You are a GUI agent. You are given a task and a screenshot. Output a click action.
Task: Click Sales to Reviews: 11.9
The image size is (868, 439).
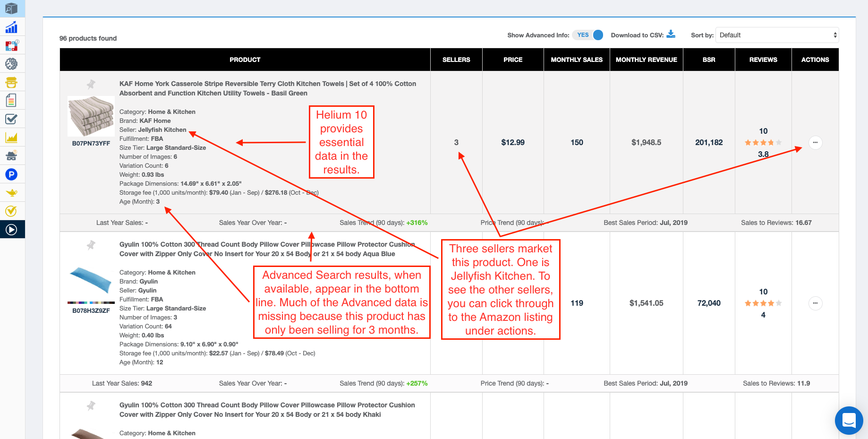coord(776,383)
